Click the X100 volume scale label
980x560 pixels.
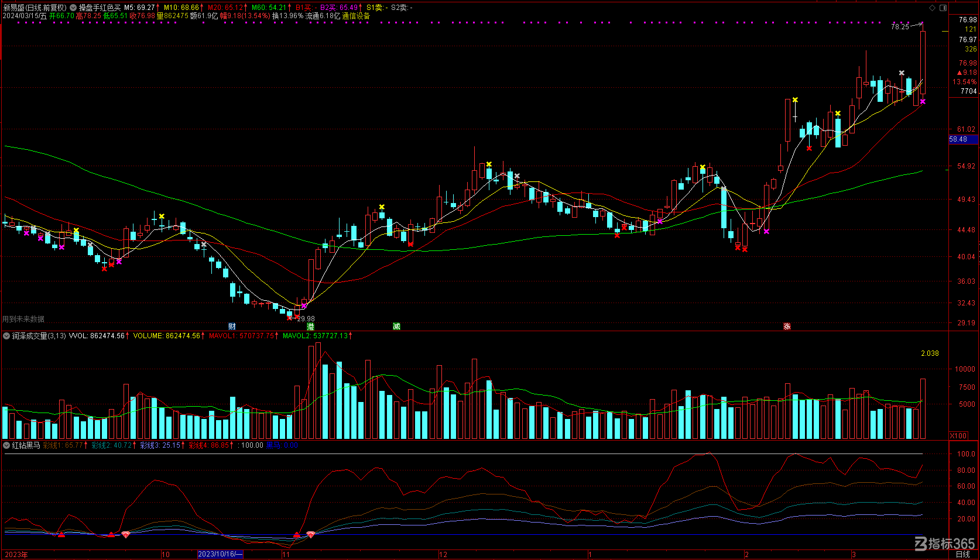[x=958, y=435]
